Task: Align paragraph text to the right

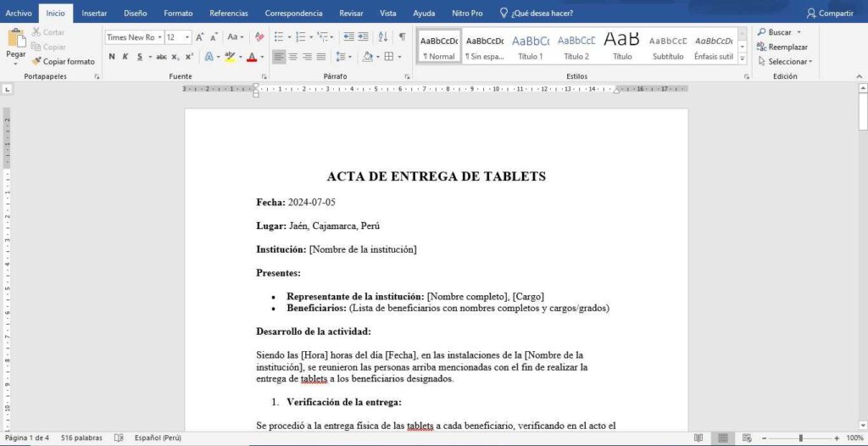Action: pos(307,57)
